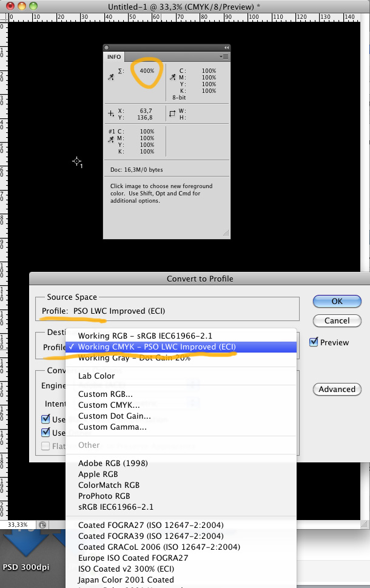Select Coated GRACoL 2006 profile

coord(181,547)
